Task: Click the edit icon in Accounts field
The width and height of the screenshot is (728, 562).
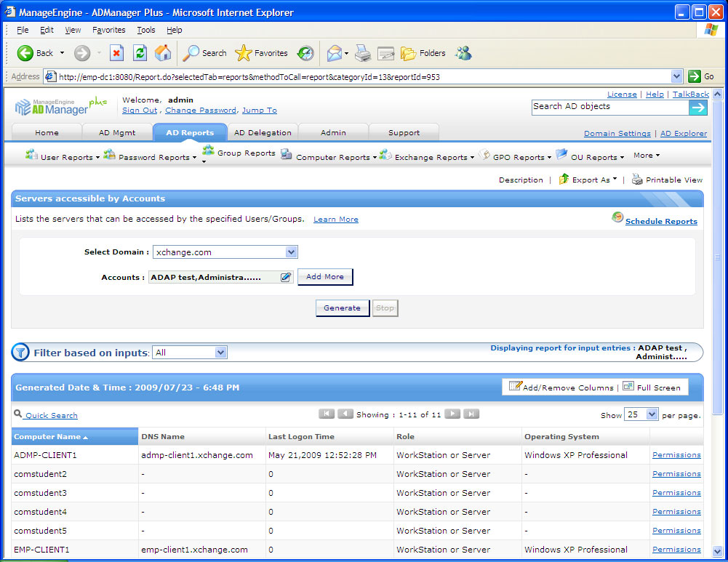Action: tap(286, 278)
